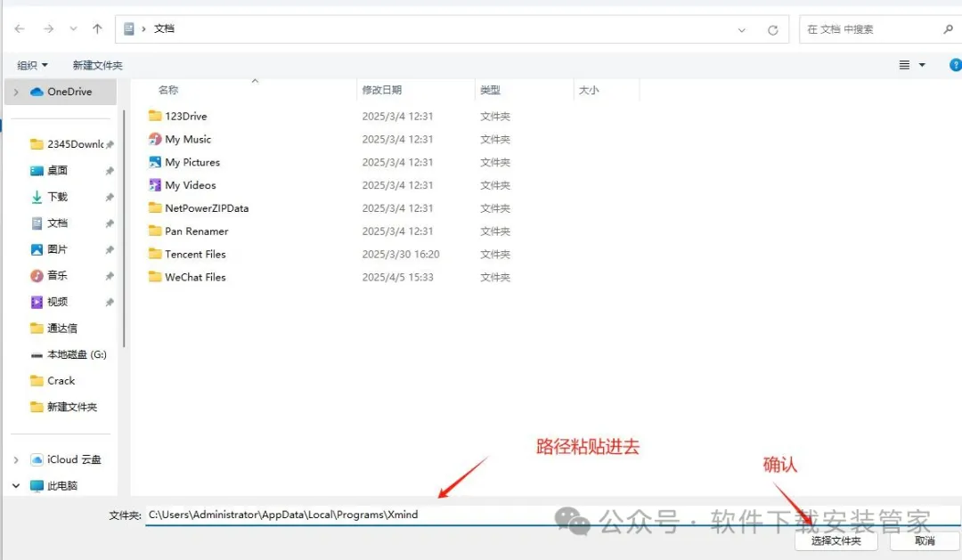The width and height of the screenshot is (962, 560).
Task: Click the document icon in address bar
Action: (129, 28)
